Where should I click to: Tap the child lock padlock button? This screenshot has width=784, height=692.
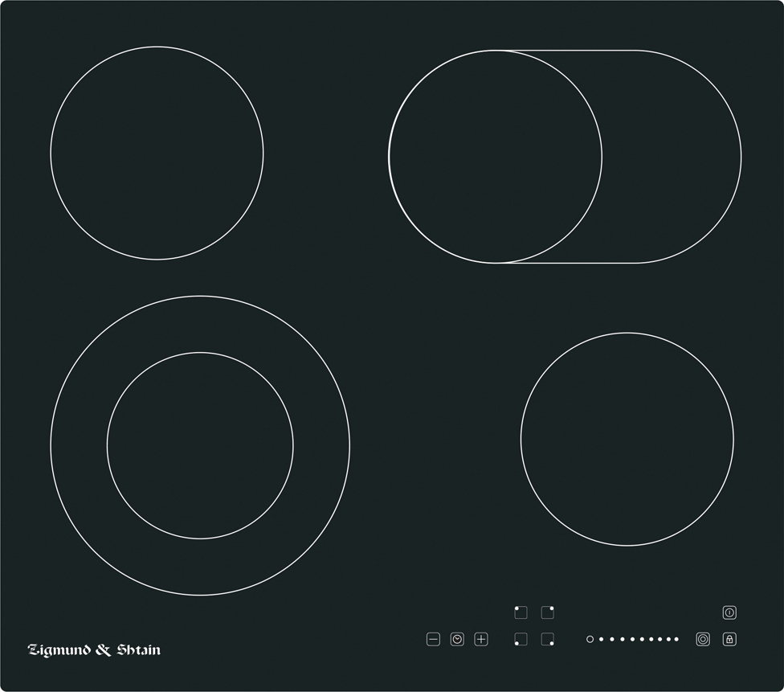tap(729, 639)
